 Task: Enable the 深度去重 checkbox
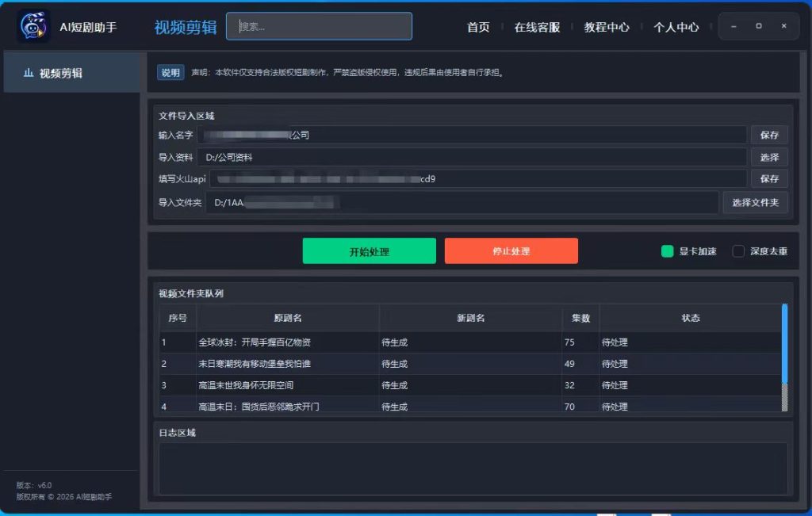pyautogui.click(x=738, y=251)
